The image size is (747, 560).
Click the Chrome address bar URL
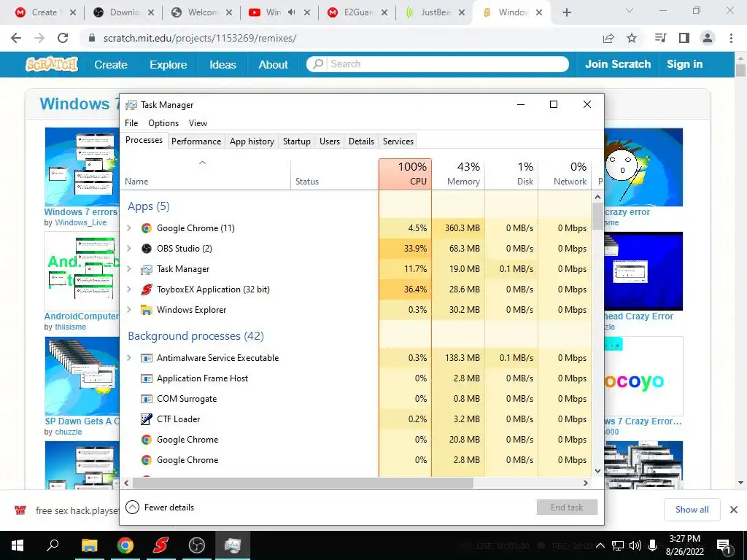coord(200,38)
